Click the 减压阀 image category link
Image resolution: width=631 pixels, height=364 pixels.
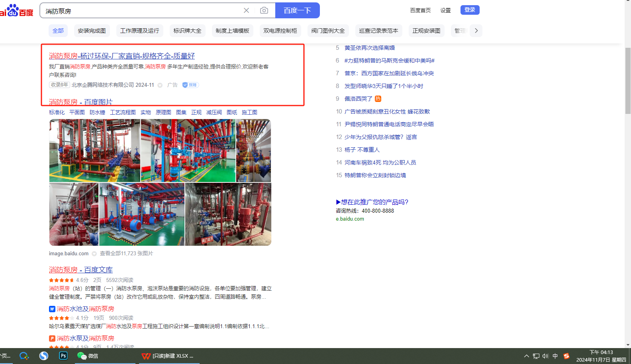(x=214, y=112)
